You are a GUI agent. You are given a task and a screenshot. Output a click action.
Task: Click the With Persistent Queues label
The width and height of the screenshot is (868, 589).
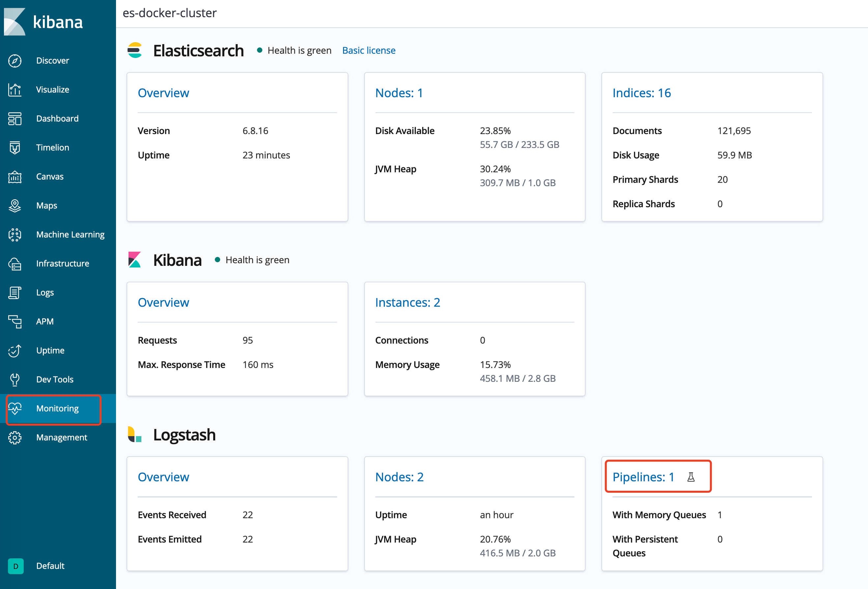(645, 546)
